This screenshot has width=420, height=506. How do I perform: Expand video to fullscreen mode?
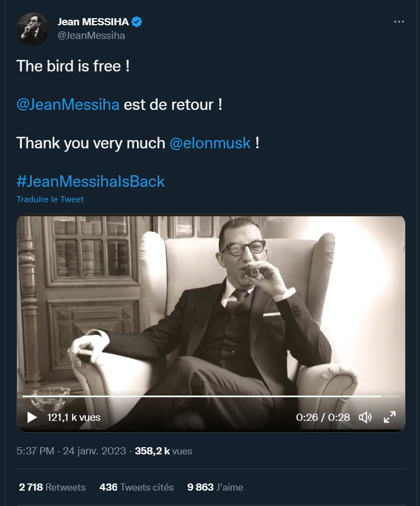[x=390, y=418]
